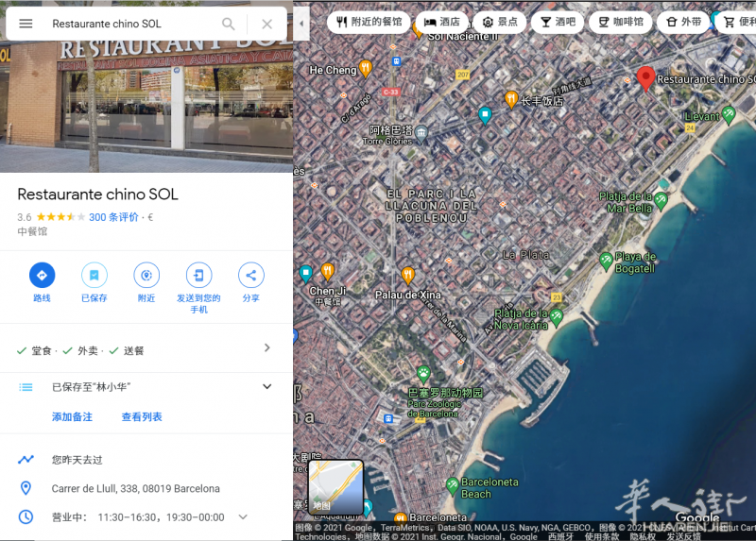756x541 pixels.
Task: Click the teal marker near 长丰饭店
Action: pyautogui.click(x=485, y=115)
